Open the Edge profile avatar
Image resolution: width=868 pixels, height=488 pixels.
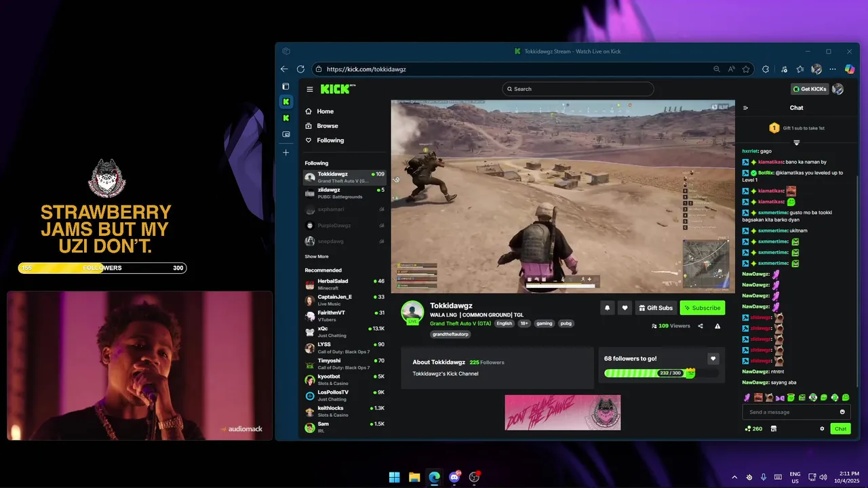[x=816, y=69]
